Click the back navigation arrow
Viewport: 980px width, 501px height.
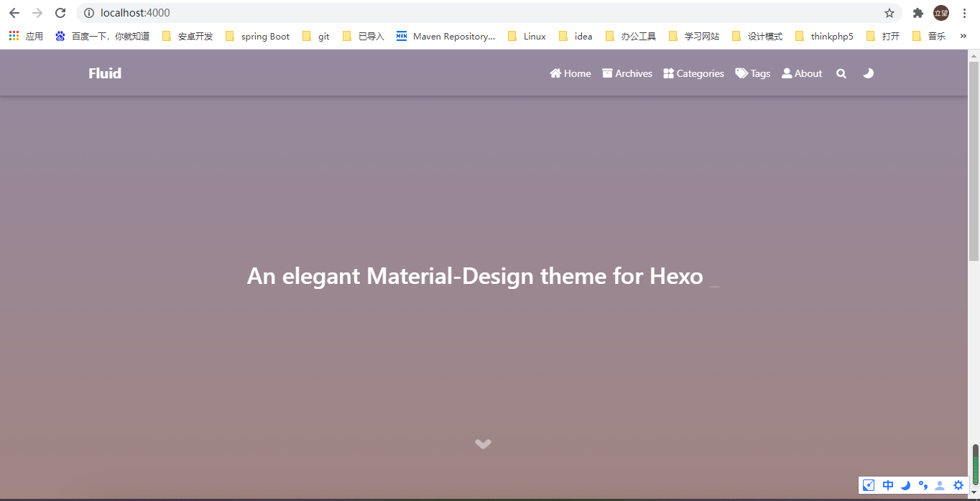pyautogui.click(x=14, y=13)
